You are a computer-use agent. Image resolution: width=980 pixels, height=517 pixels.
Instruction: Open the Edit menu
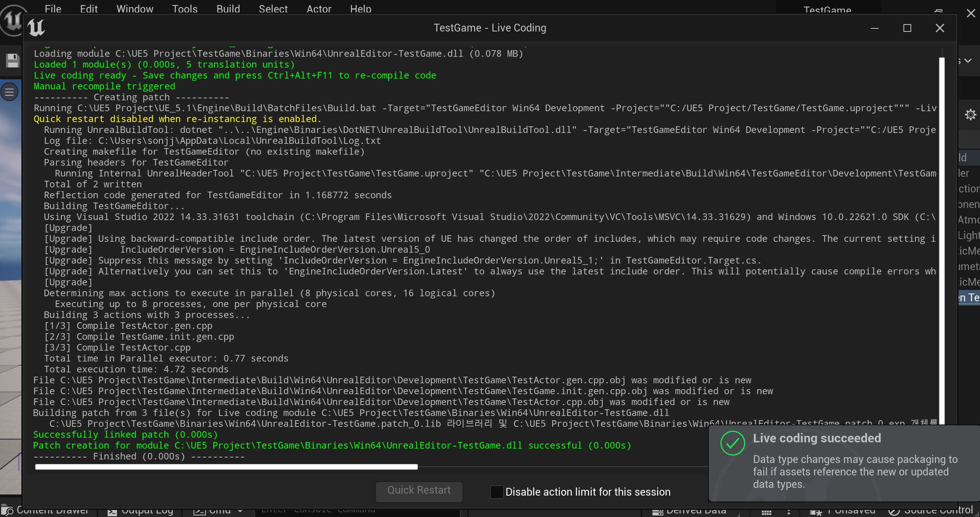point(89,9)
